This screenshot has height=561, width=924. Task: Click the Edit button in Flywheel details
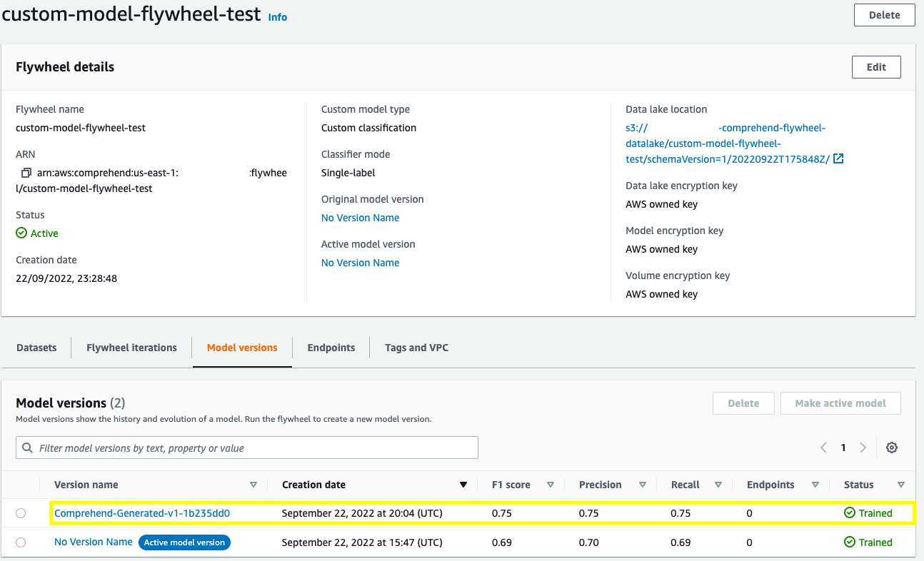point(876,67)
